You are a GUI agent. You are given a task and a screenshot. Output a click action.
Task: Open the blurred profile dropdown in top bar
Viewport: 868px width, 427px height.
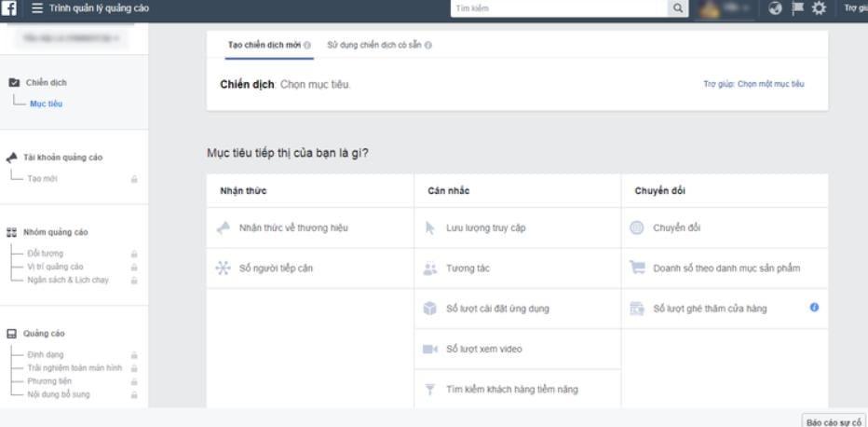726,8
